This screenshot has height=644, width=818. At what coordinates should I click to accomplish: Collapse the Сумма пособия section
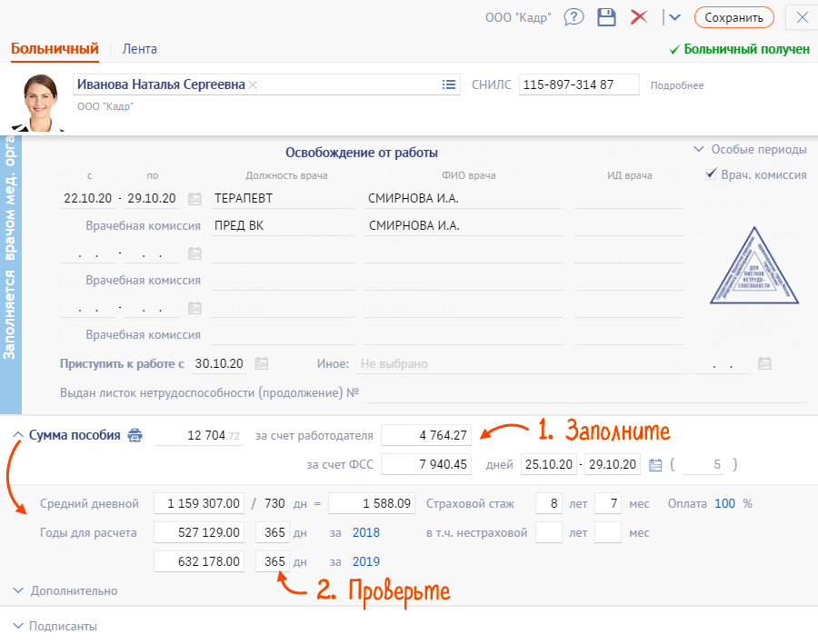(x=18, y=435)
